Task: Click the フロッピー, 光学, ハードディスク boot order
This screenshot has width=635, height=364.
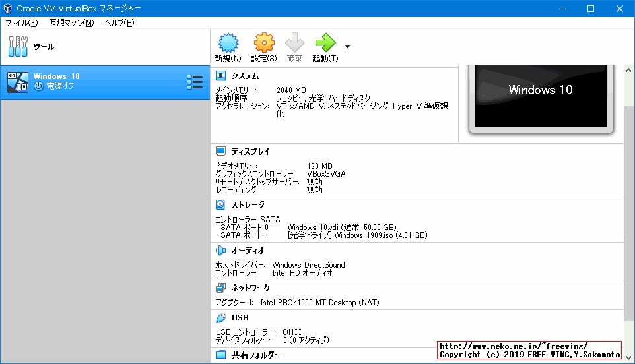Action: (x=323, y=98)
